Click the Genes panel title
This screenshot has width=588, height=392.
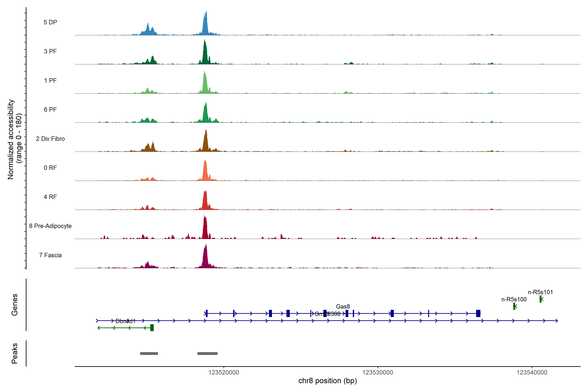[x=15, y=305]
